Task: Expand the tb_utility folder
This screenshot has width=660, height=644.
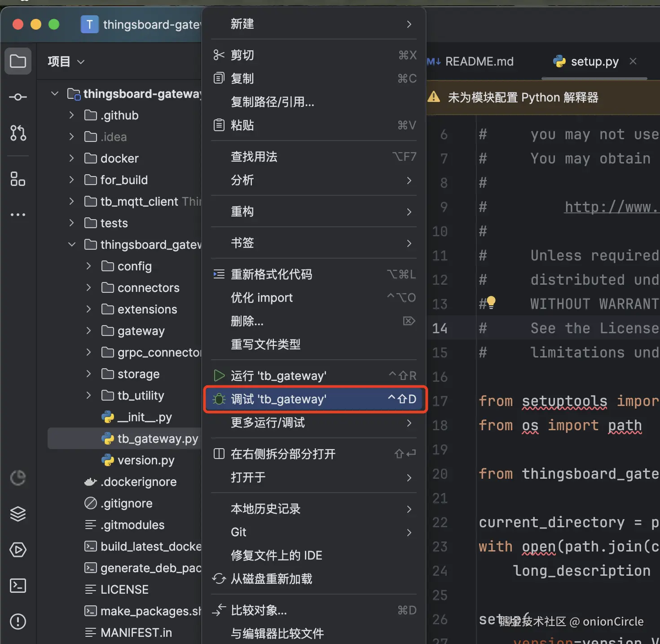Action: tap(88, 395)
